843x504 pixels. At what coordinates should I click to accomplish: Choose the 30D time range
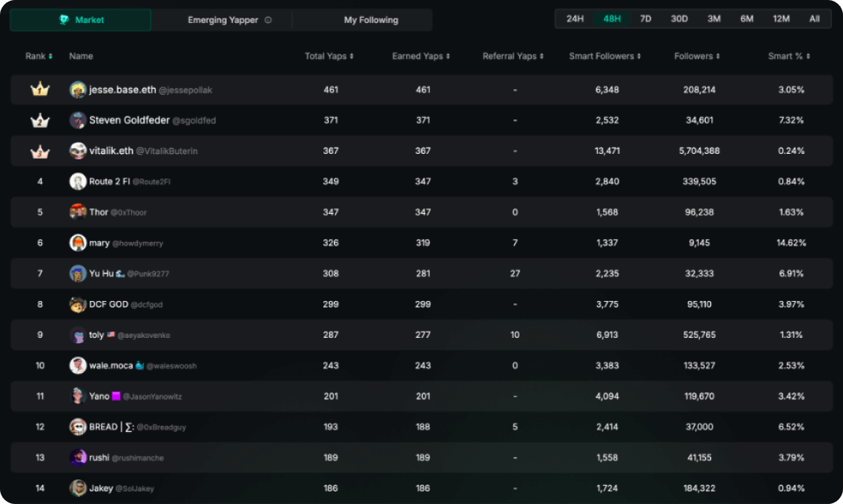pos(679,19)
